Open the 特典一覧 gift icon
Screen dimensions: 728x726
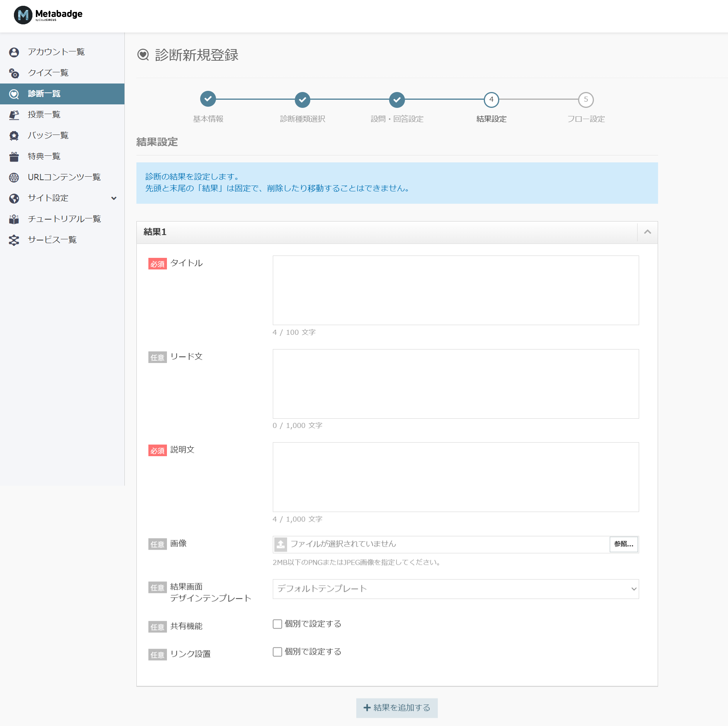14,157
